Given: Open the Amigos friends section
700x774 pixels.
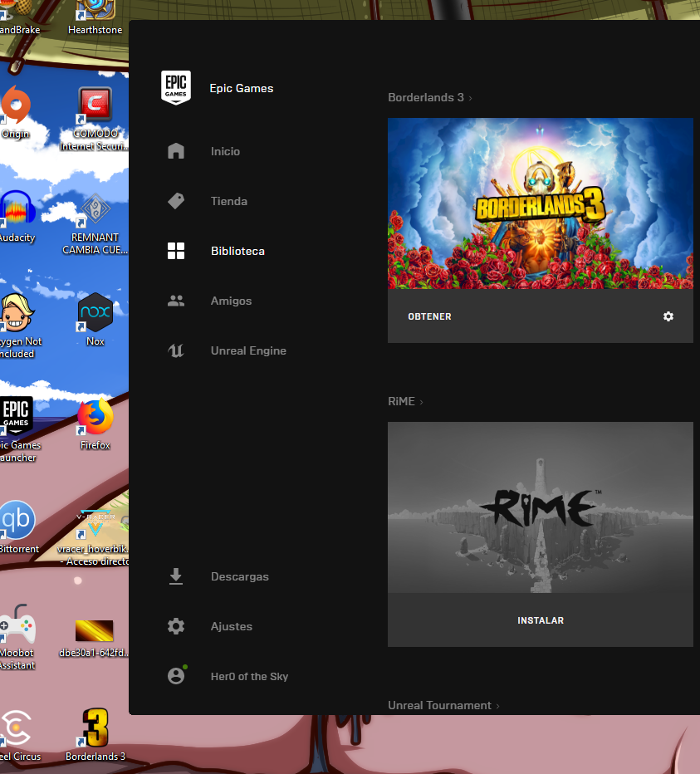Looking at the screenshot, I should (x=231, y=301).
